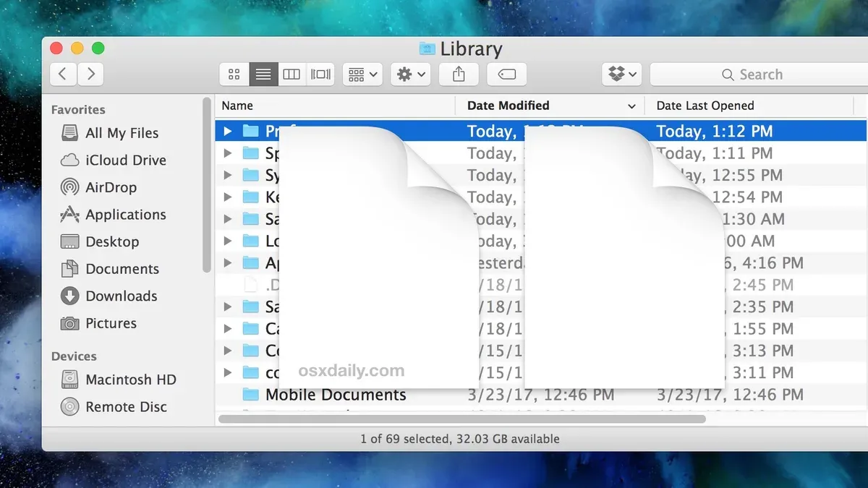
Task: Open Downloads in sidebar
Action: click(x=109, y=296)
